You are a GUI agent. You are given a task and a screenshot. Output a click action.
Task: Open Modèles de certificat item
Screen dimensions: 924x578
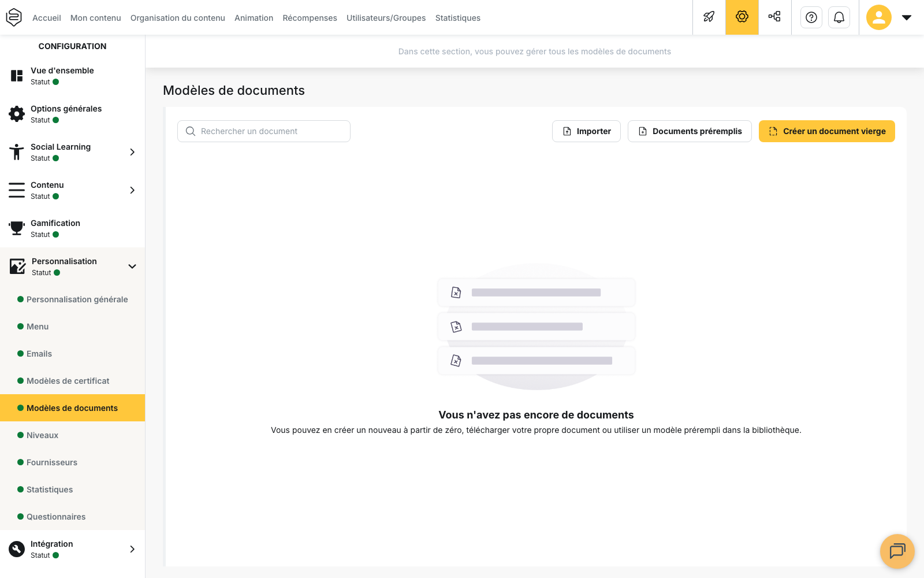pyautogui.click(x=68, y=381)
